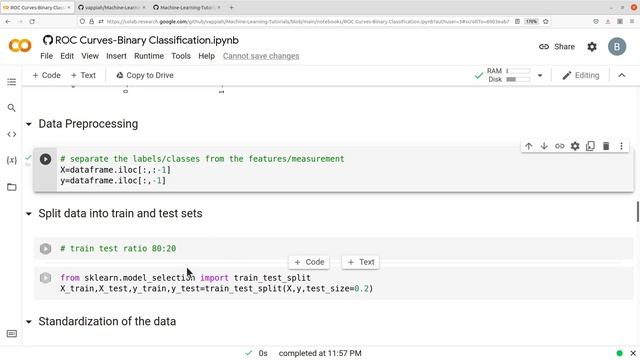Image resolution: width=640 pixels, height=360 pixels.
Task: Click the X=dataframe.iloc code line
Action: click(116, 170)
